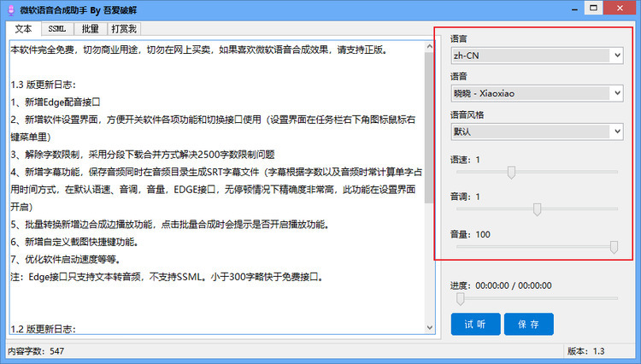
Task: Expand the 语音风格 默认 dropdown
Action: coord(538,132)
